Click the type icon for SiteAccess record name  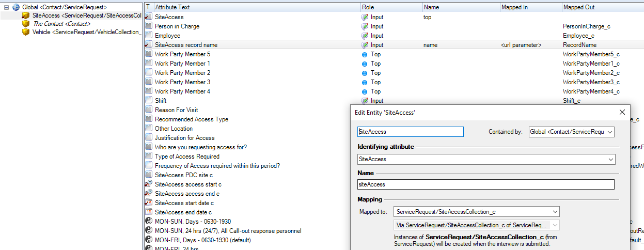coord(149,45)
